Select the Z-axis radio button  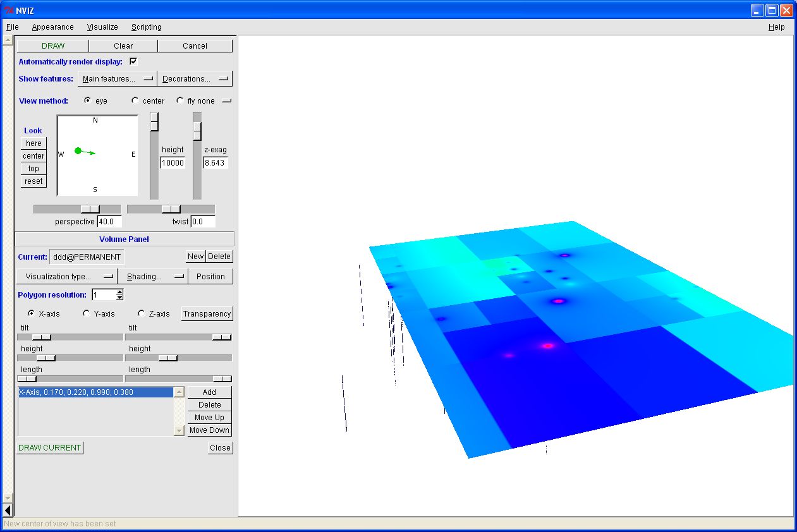pyautogui.click(x=142, y=313)
